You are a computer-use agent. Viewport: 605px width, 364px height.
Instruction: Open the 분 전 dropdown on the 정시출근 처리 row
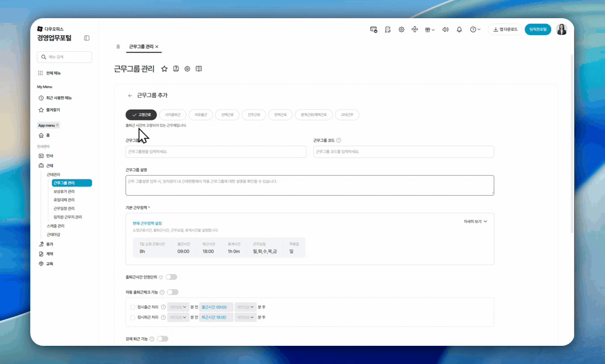click(179, 307)
